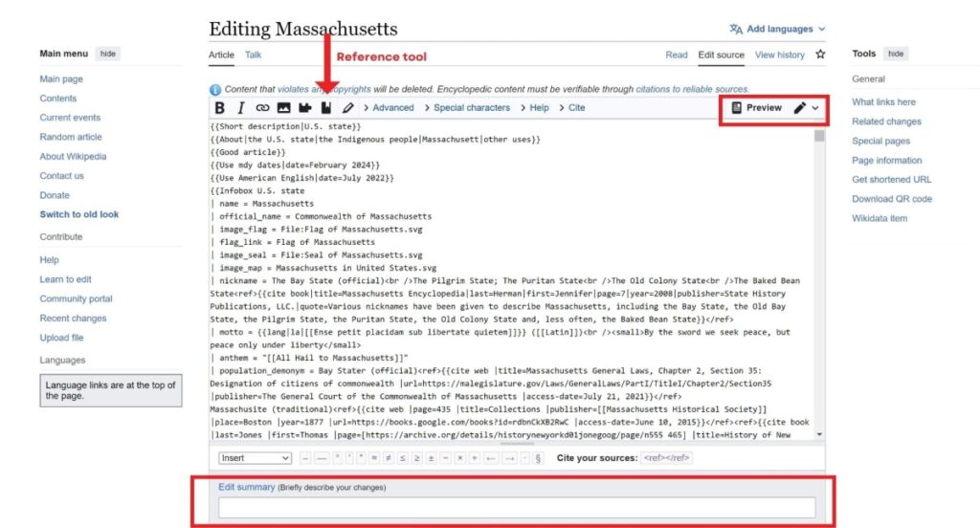Viewport: 980px width, 528px height.
Task: Insert the less-than-or-equal sign ≤
Action: [403, 458]
